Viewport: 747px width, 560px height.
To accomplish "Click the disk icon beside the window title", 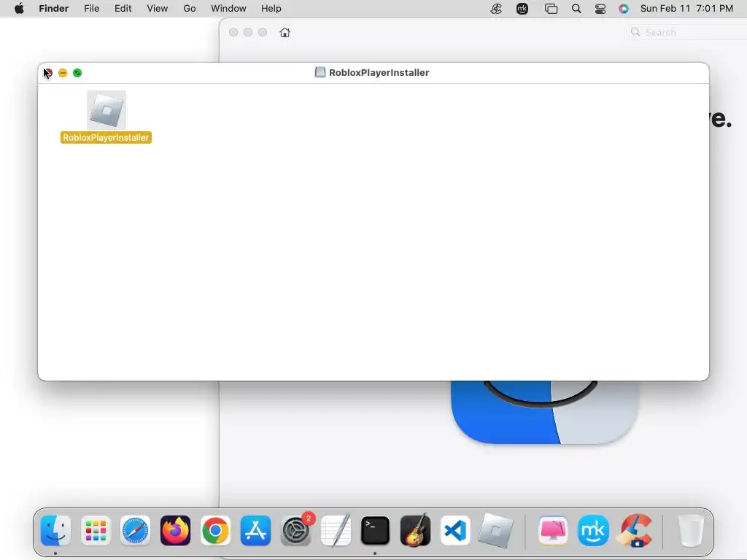I will pyautogui.click(x=320, y=72).
